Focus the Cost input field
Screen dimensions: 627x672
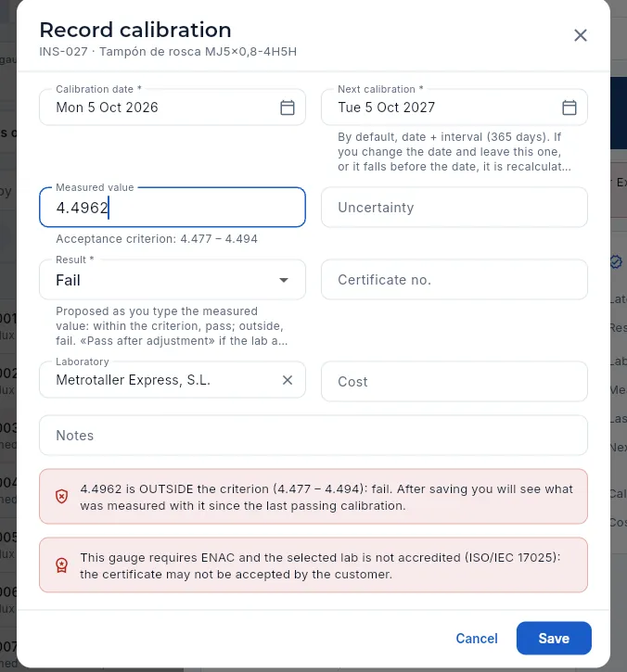[454, 382]
